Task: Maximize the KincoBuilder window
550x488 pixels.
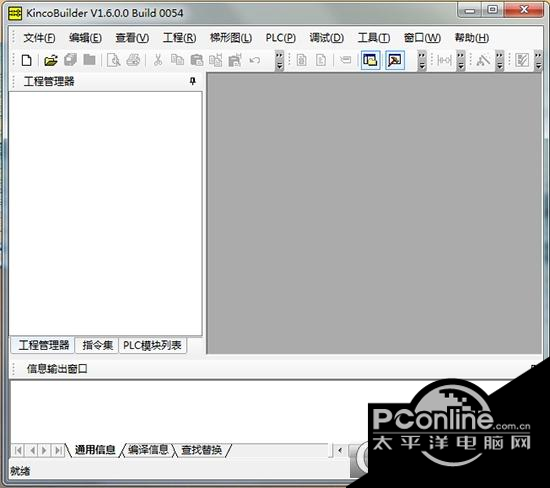Action: 493,9
